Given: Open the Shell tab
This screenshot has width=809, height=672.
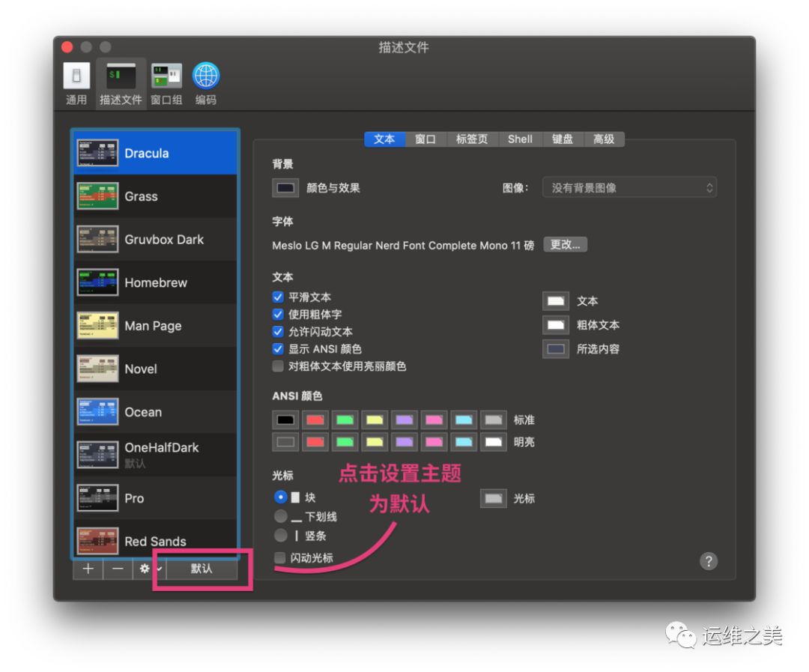Looking at the screenshot, I should pyautogui.click(x=520, y=139).
